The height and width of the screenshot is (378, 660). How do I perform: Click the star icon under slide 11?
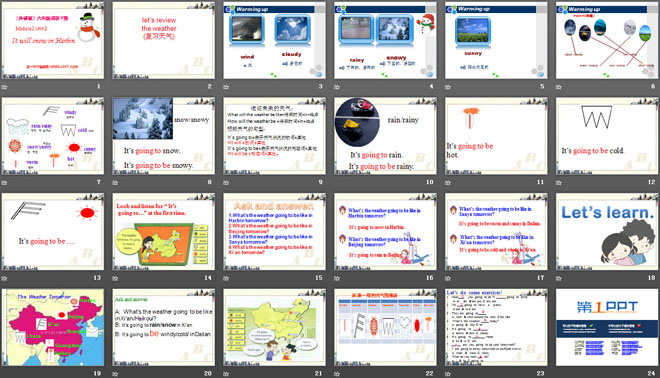tap(448, 182)
